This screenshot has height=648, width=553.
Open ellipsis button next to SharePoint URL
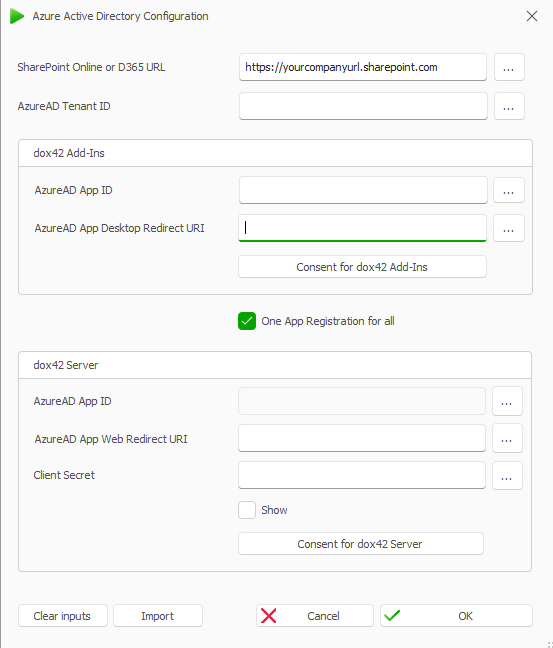pyautogui.click(x=509, y=67)
